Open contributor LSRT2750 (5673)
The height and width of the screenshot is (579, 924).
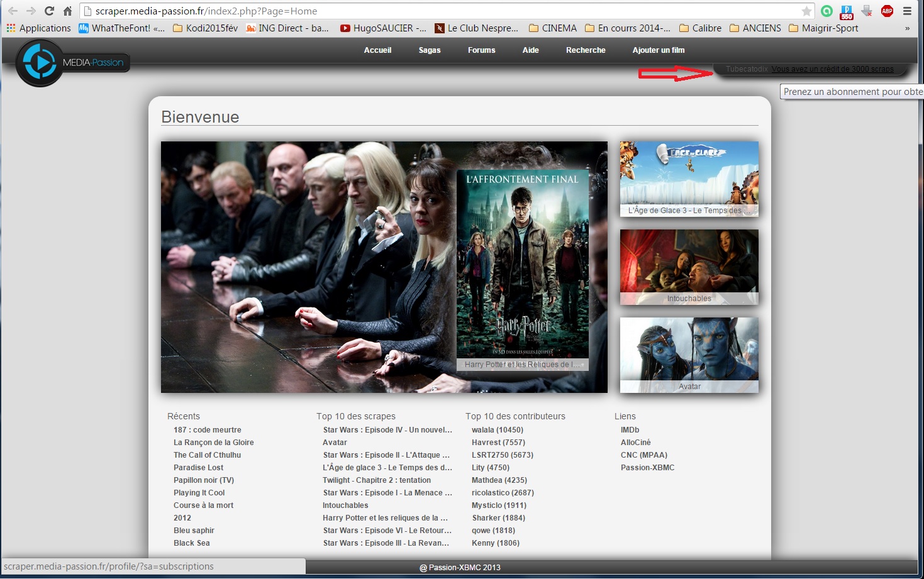[503, 455]
